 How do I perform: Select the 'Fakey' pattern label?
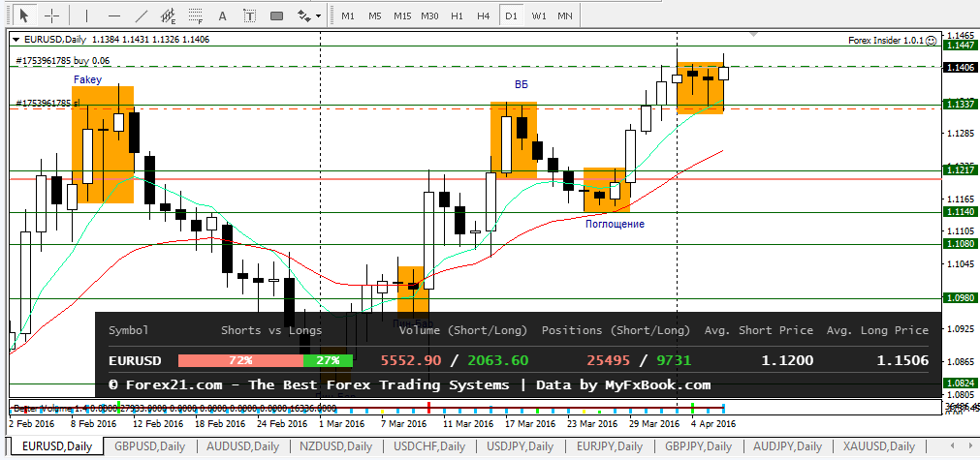coord(87,79)
